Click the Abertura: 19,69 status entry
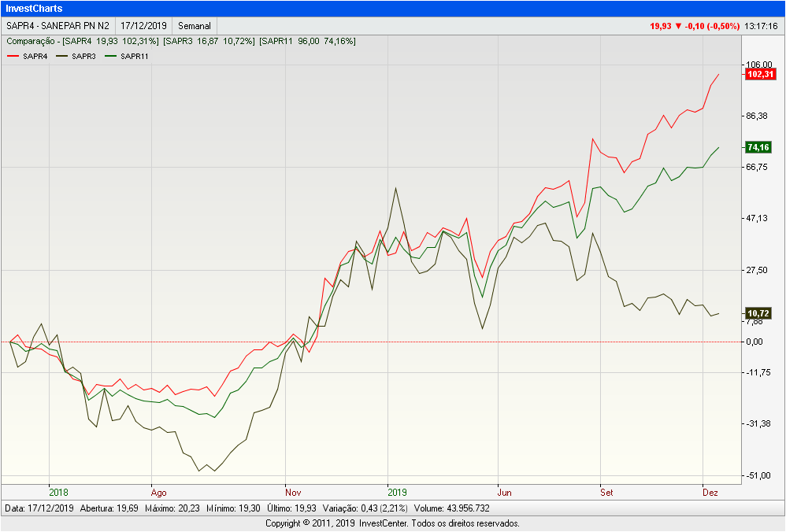The width and height of the screenshot is (786, 532). click(109, 508)
